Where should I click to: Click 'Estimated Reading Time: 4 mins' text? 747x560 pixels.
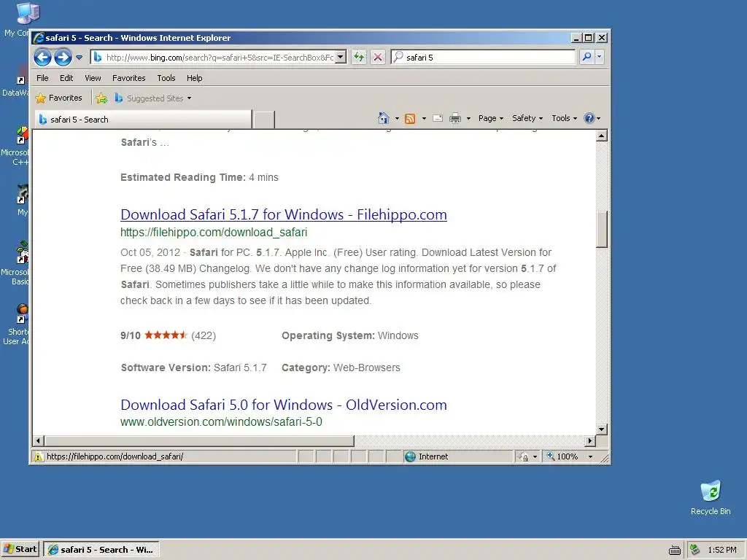199,178
